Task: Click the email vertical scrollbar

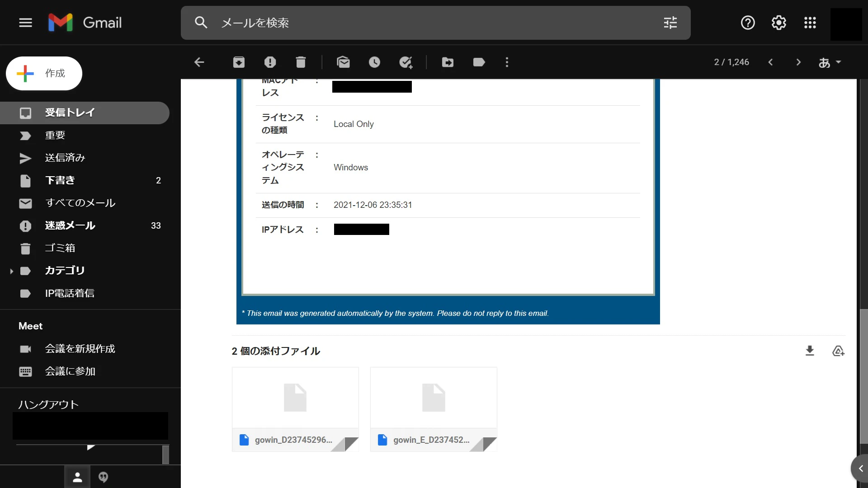Action: [863, 376]
